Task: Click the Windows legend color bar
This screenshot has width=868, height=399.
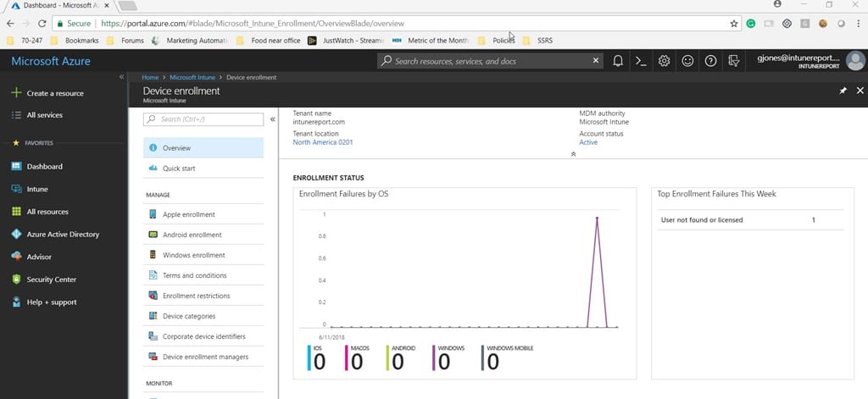Action: [x=433, y=357]
